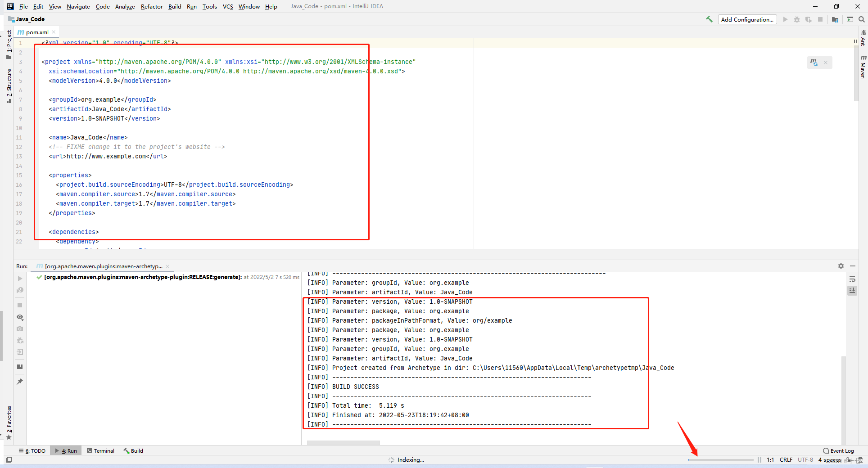Viewport: 868px width, 468px height.
Task: Open Run panel settings gear
Action: 841,266
